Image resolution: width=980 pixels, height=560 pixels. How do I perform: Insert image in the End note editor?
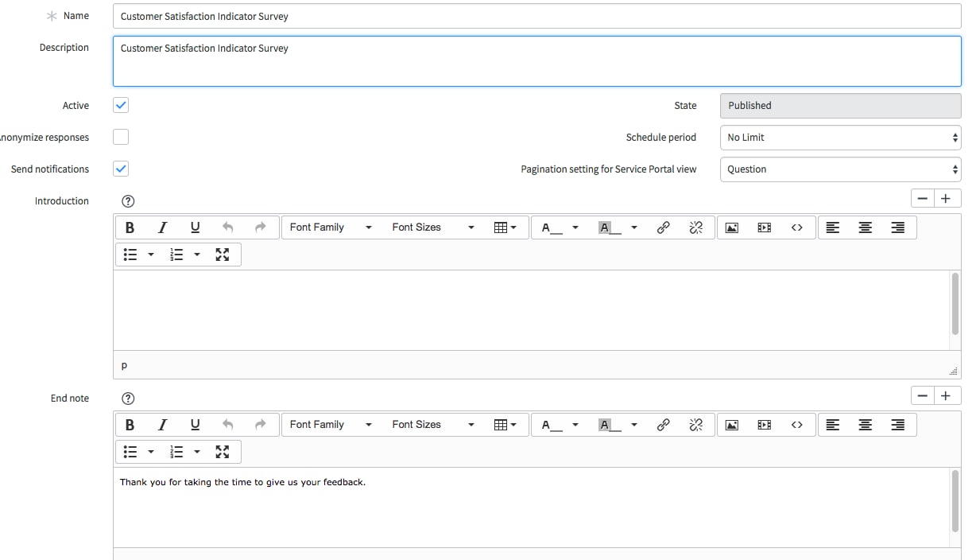pos(732,425)
